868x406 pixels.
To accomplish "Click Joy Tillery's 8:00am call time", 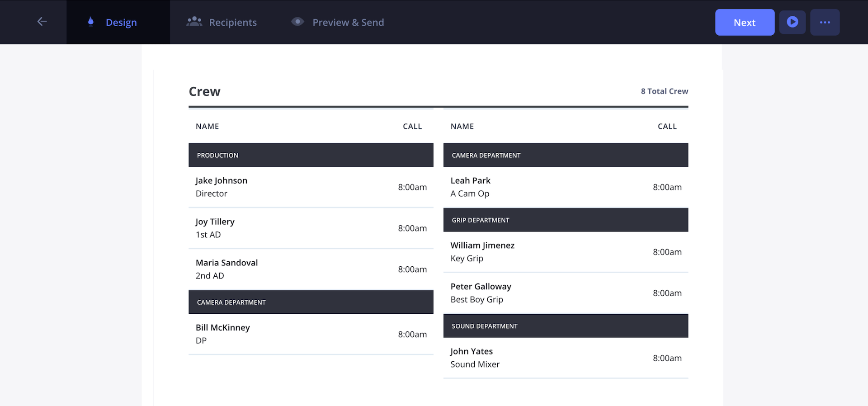I will [x=412, y=228].
